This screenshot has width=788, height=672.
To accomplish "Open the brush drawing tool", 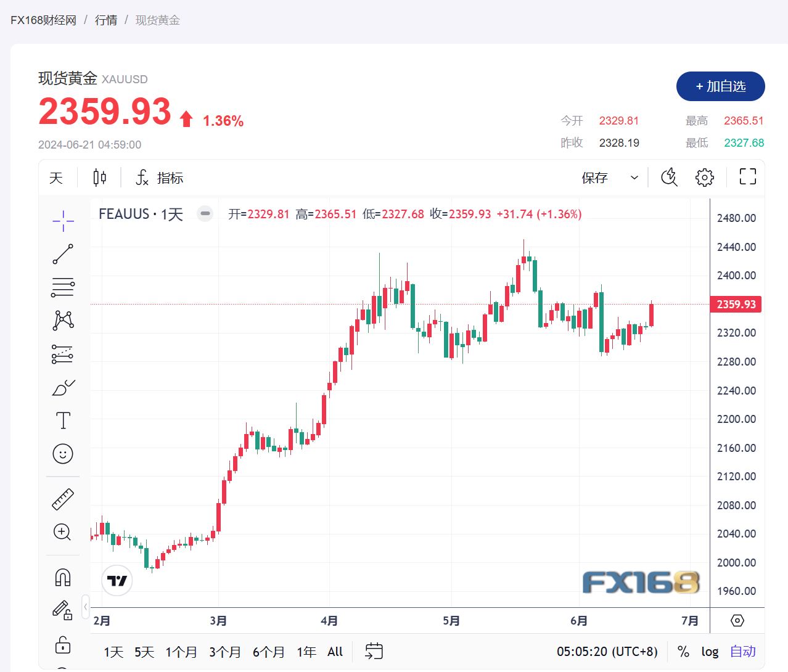I will click(x=63, y=387).
